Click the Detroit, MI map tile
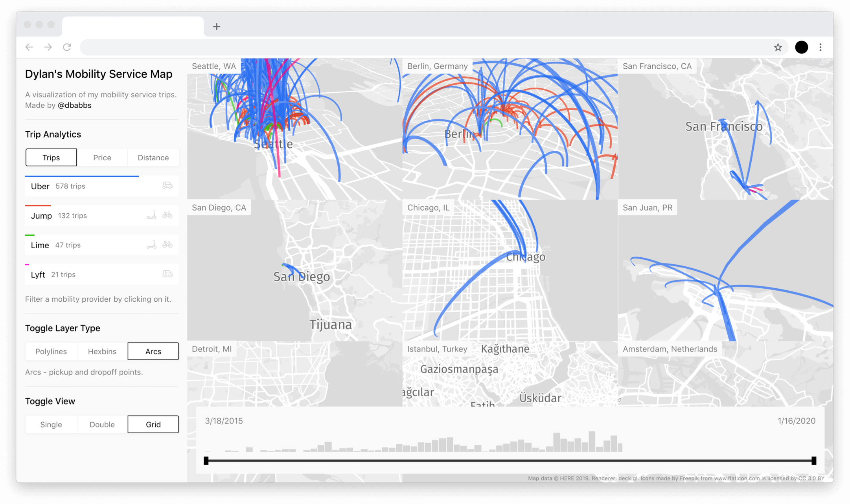The height and width of the screenshot is (504, 850). pyautogui.click(x=295, y=374)
